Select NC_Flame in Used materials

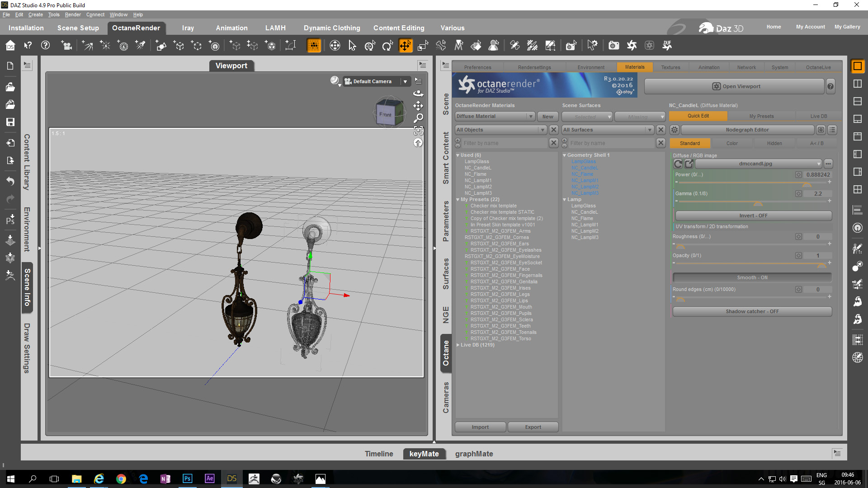pos(475,174)
